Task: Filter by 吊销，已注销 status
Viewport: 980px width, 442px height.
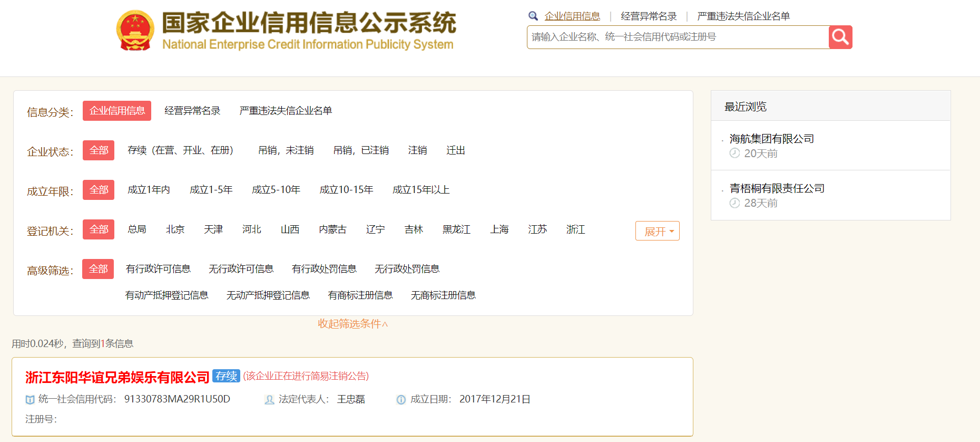Action: 361,150
